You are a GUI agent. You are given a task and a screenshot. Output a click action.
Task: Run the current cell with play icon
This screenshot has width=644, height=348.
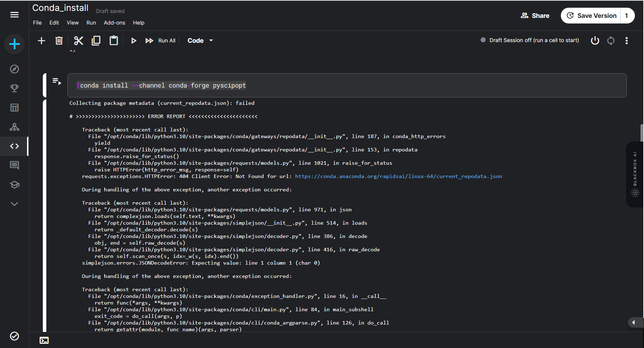133,41
